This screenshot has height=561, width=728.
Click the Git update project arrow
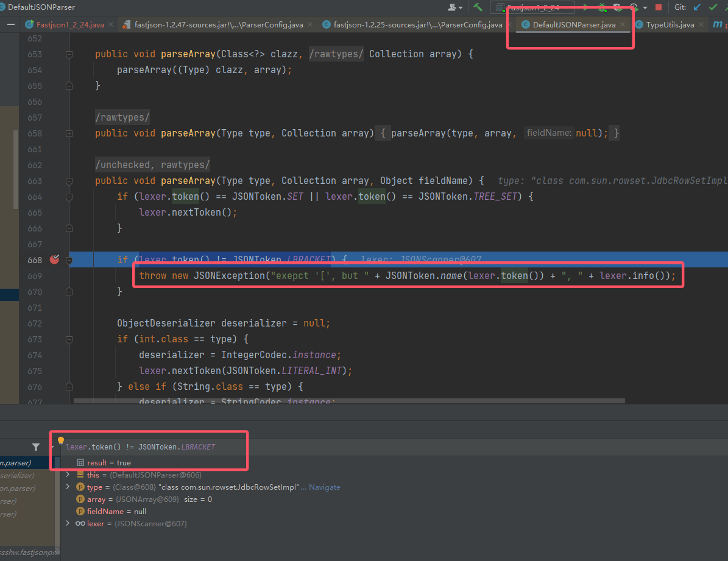(x=697, y=7)
